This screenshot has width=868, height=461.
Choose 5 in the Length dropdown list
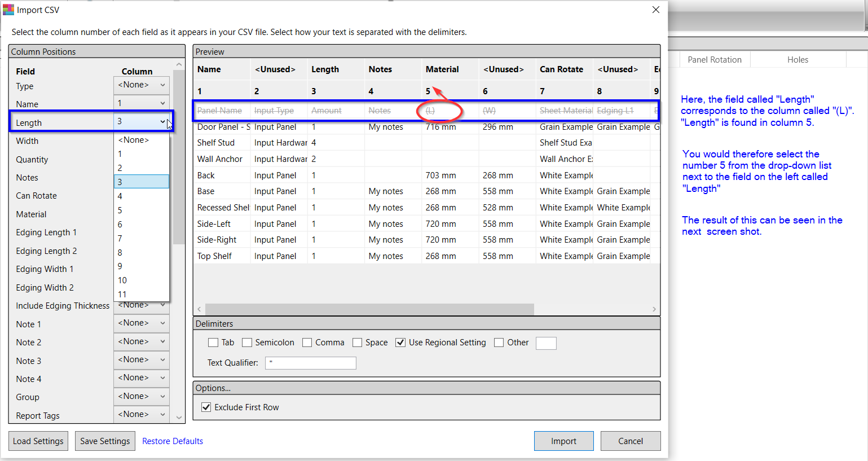coord(142,210)
